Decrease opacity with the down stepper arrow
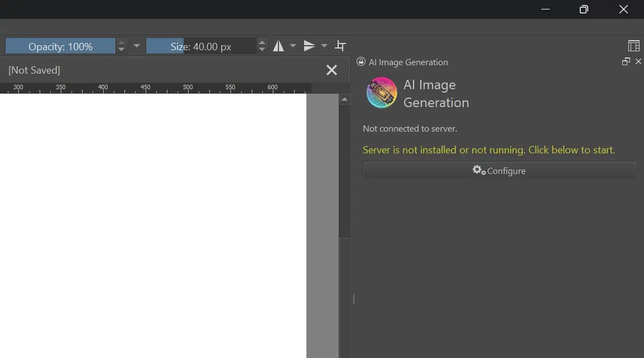The width and height of the screenshot is (644, 358). pos(121,50)
